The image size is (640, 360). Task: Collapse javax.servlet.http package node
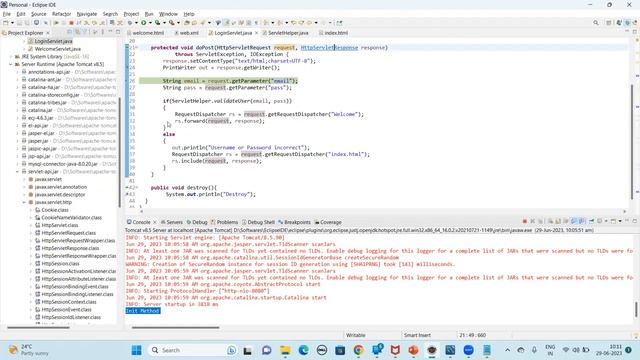(x=24, y=202)
